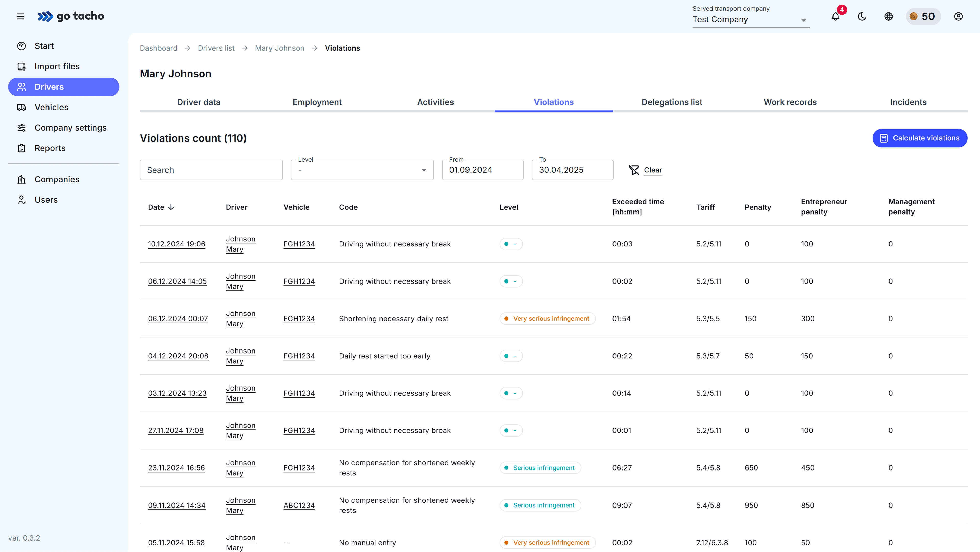Viewport: 980px width, 552px height.
Task: Click the Tariff column header
Action: click(x=706, y=207)
